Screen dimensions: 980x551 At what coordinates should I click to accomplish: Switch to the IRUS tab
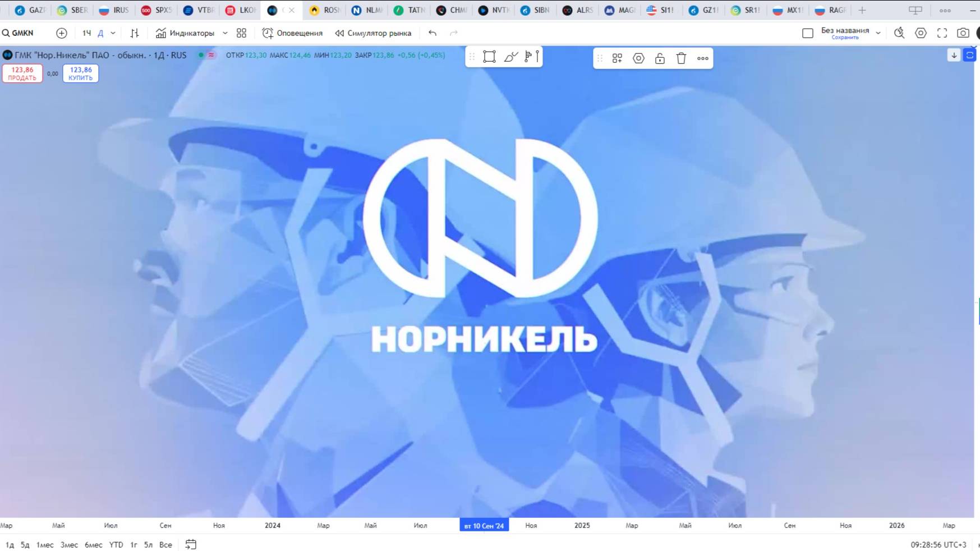coord(114,10)
